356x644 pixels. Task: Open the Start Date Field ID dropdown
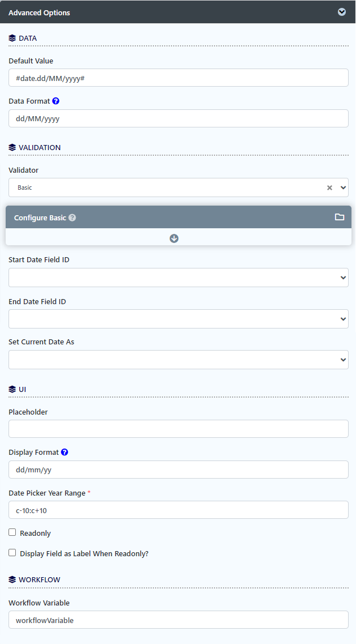point(178,278)
